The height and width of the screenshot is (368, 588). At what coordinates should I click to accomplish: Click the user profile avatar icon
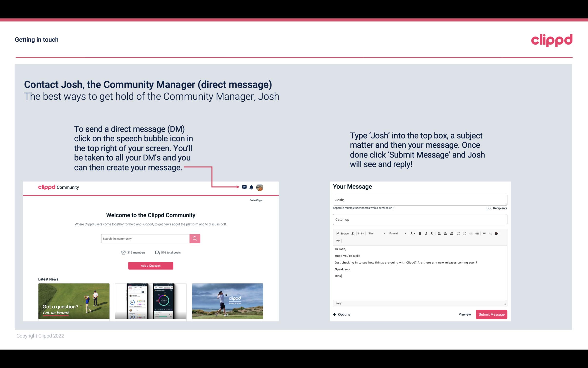point(260,187)
